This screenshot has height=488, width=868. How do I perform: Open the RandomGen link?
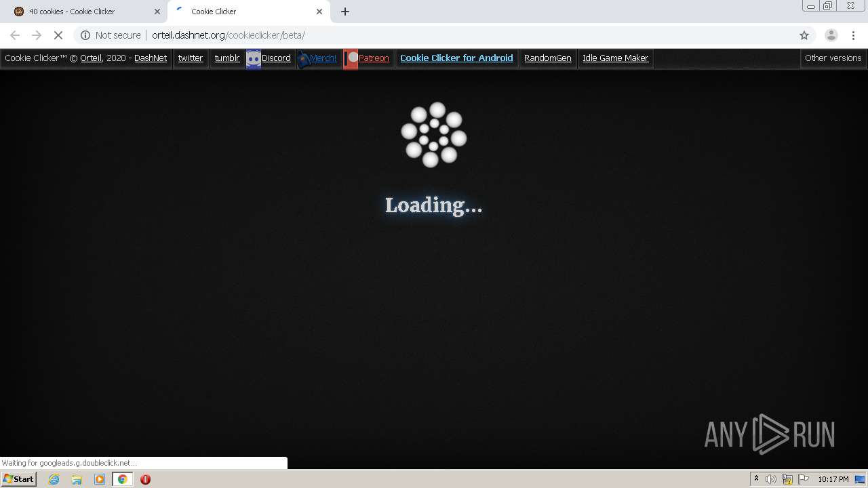548,58
